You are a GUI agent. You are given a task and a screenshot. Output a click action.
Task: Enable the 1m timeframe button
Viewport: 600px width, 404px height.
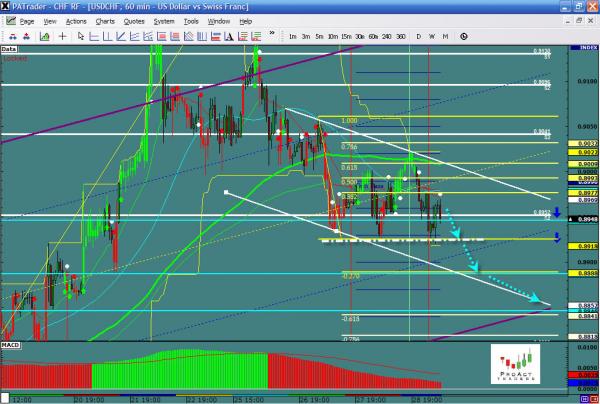coord(292,36)
